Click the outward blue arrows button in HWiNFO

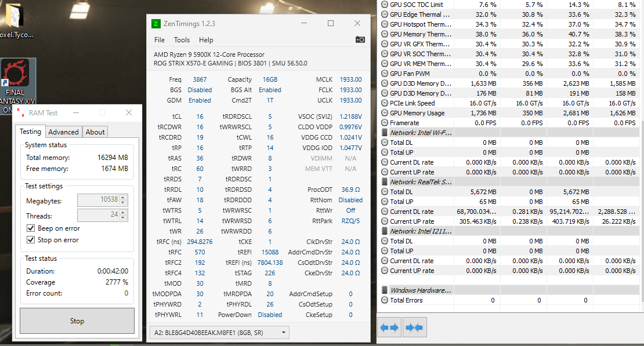pos(389,327)
